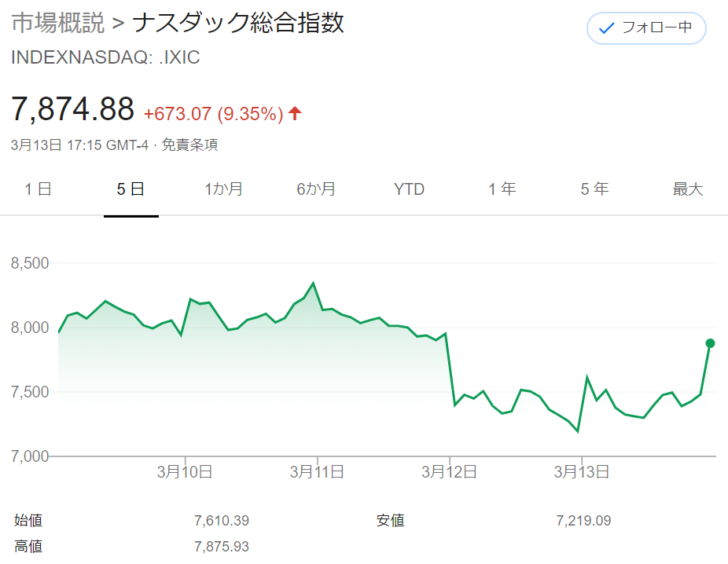Open the YTD chart tab
This screenshot has height=564, width=728.
point(409,189)
